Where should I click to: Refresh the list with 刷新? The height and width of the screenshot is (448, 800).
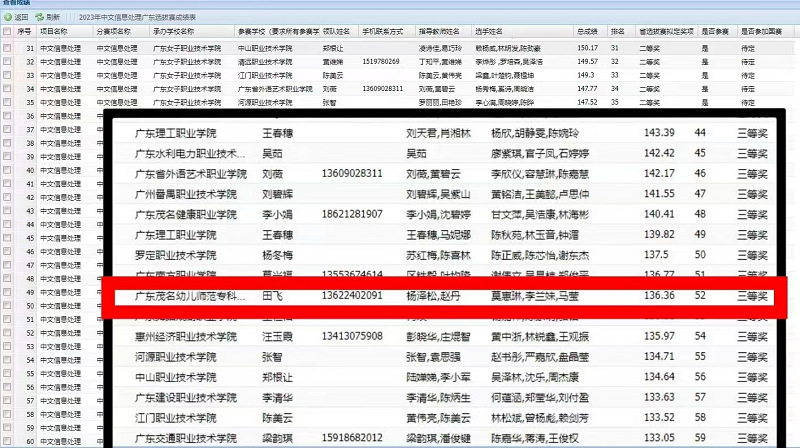pos(47,17)
